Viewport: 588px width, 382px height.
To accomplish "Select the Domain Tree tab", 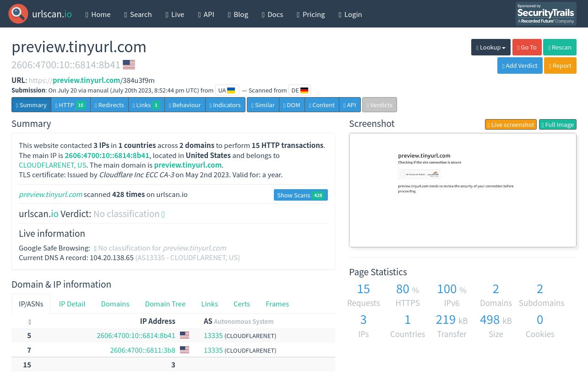I will [165, 304].
